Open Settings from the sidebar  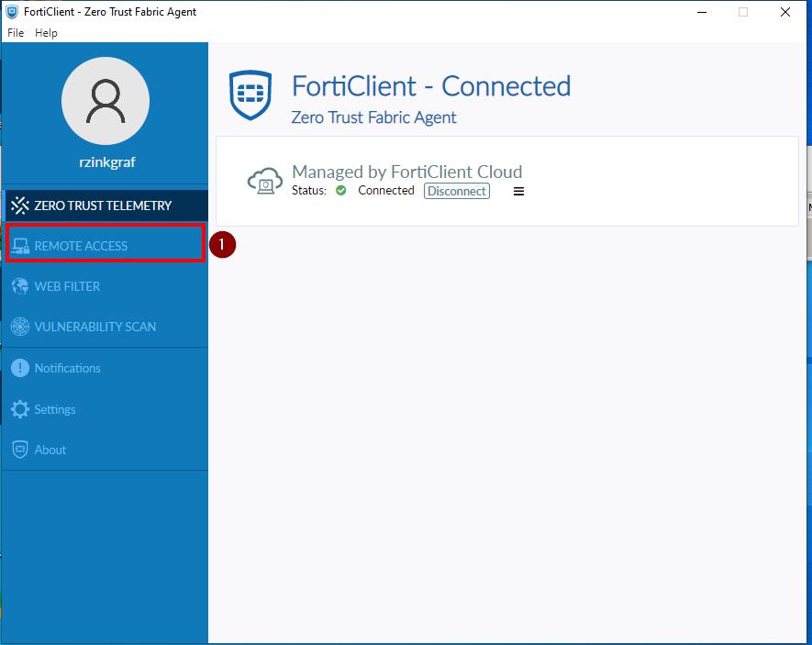[x=106, y=409]
